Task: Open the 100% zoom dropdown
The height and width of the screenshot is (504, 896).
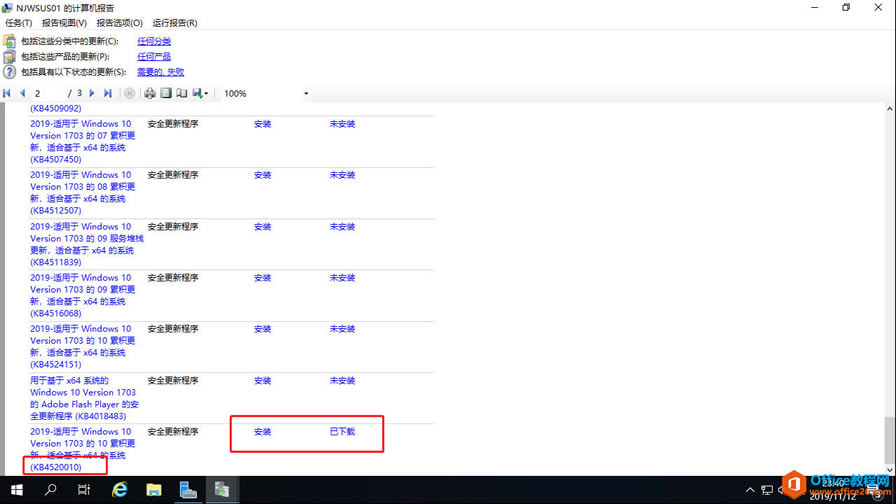Action: coord(306,94)
